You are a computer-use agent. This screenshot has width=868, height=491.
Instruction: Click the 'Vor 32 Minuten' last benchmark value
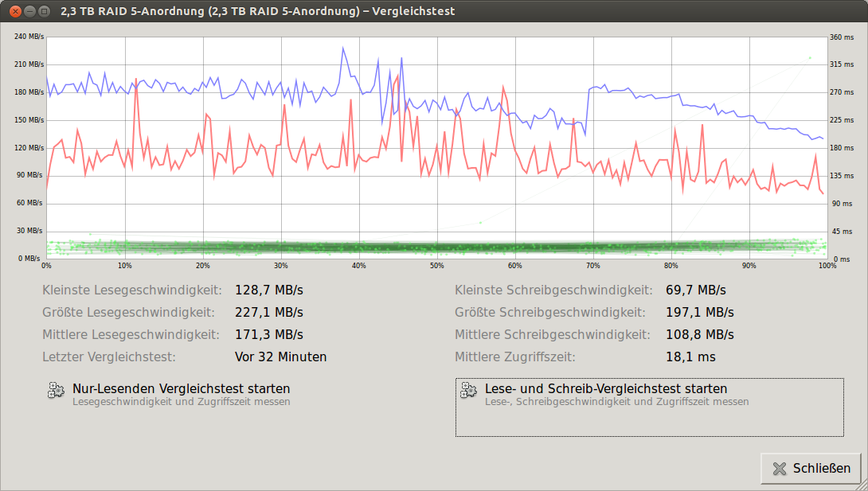(x=280, y=357)
